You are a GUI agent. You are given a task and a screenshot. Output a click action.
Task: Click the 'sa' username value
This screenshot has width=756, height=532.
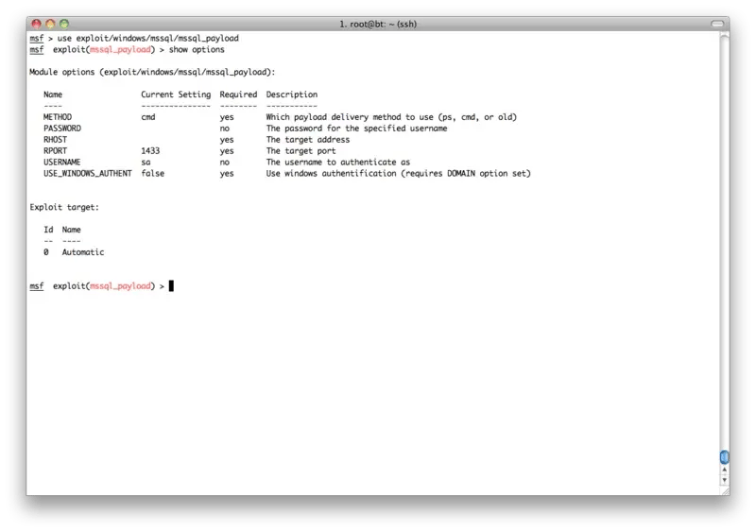(146, 163)
